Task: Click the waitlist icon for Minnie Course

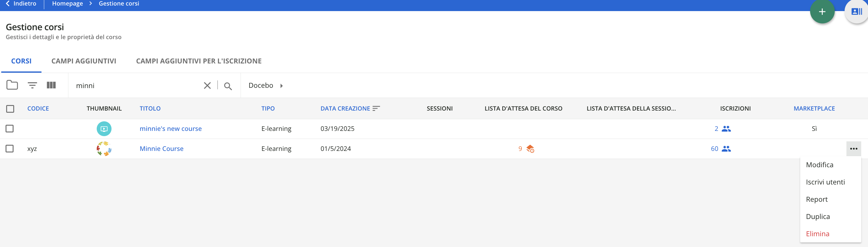Action: (x=530, y=149)
